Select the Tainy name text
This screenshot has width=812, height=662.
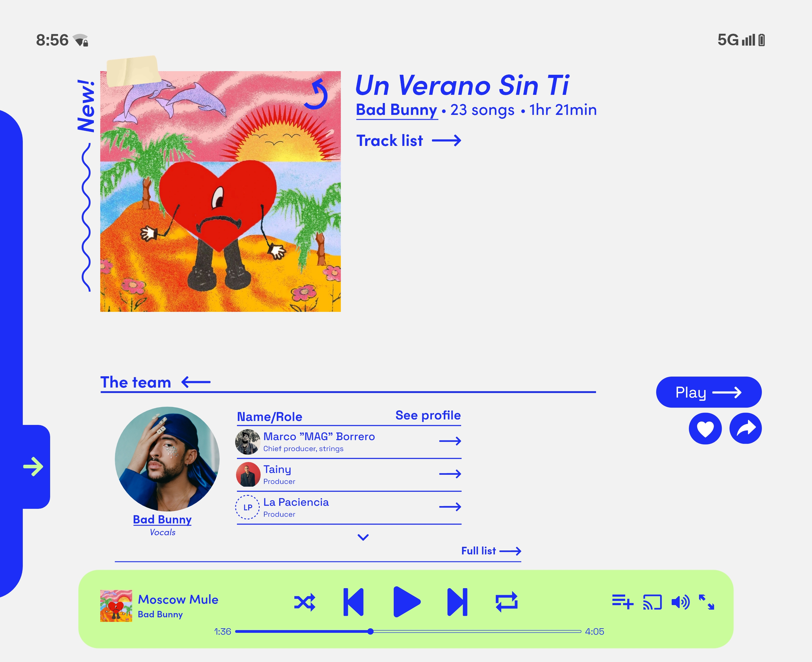277,469
